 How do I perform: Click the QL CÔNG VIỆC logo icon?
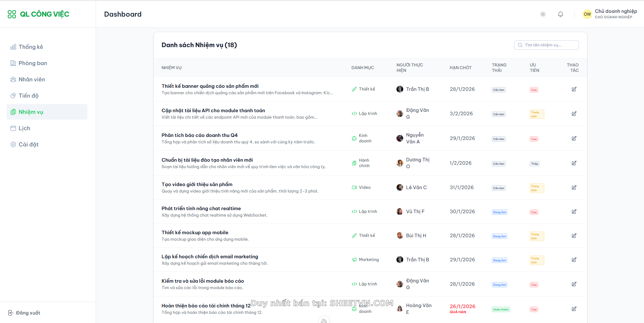[x=12, y=14]
